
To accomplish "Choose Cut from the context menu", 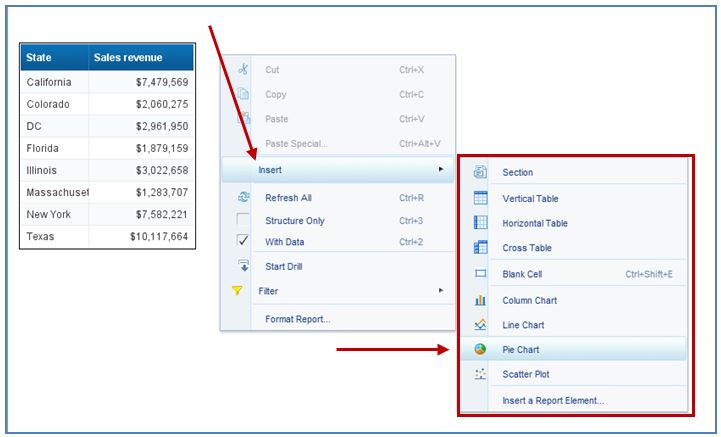I will [338, 69].
